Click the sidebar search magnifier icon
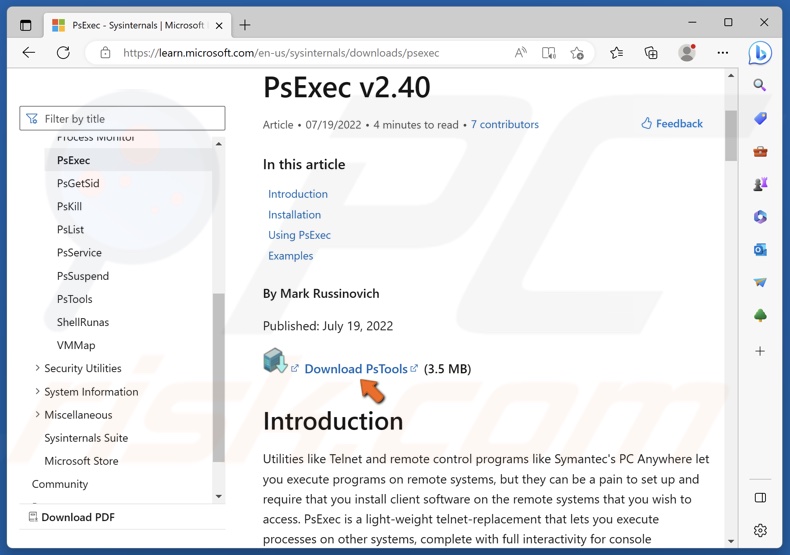 (x=760, y=86)
